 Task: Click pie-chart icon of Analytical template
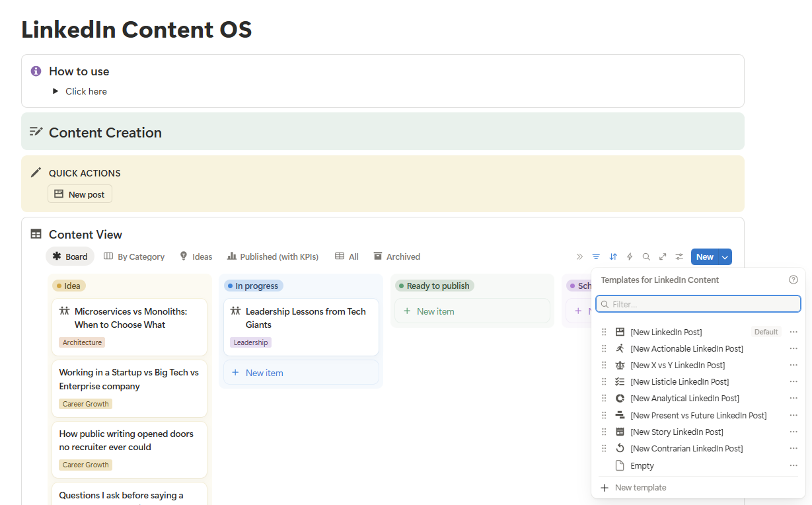coord(620,399)
